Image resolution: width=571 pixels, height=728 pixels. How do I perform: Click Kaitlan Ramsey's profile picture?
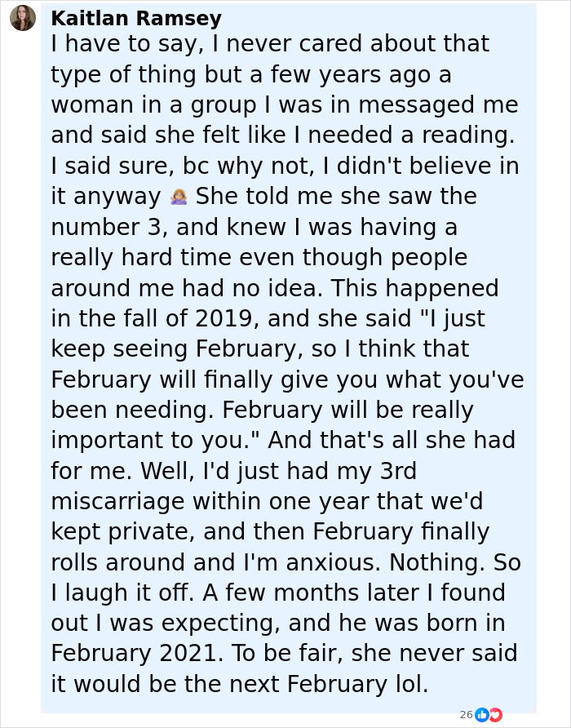22,18
